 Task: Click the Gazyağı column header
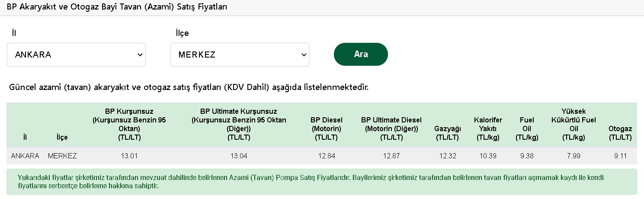447,133
